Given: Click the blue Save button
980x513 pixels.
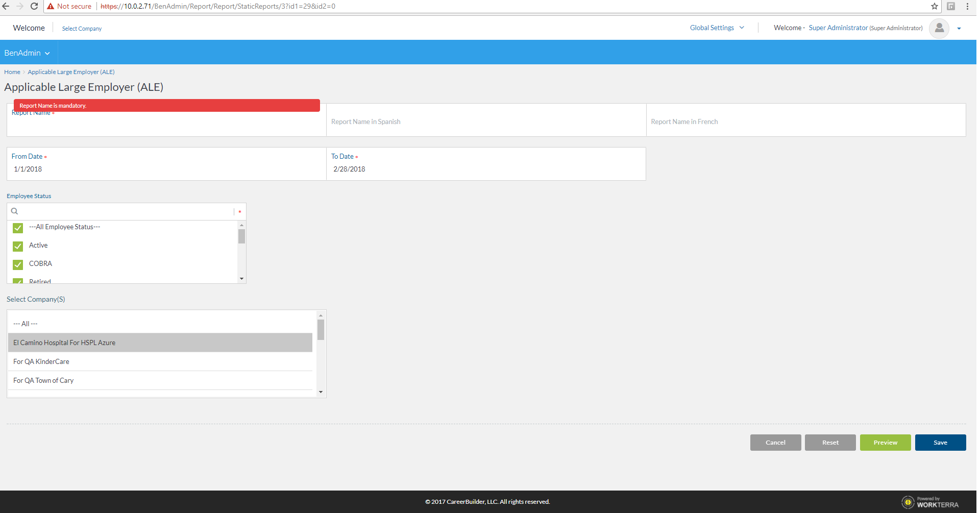Looking at the screenshot, I should pos(940,443).
